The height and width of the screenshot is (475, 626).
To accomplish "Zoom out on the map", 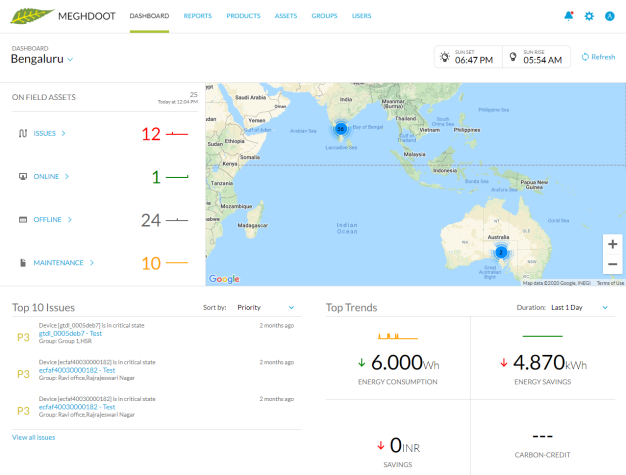I will click(612, 264).
